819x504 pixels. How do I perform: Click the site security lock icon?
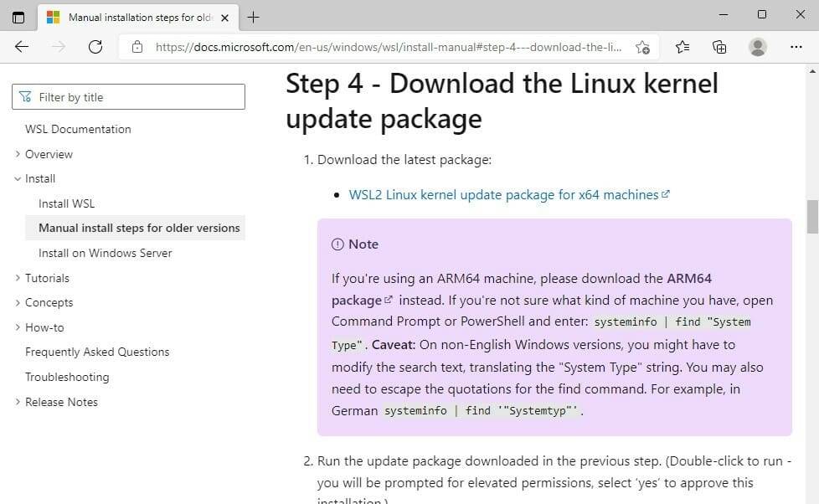coord(138,47)
